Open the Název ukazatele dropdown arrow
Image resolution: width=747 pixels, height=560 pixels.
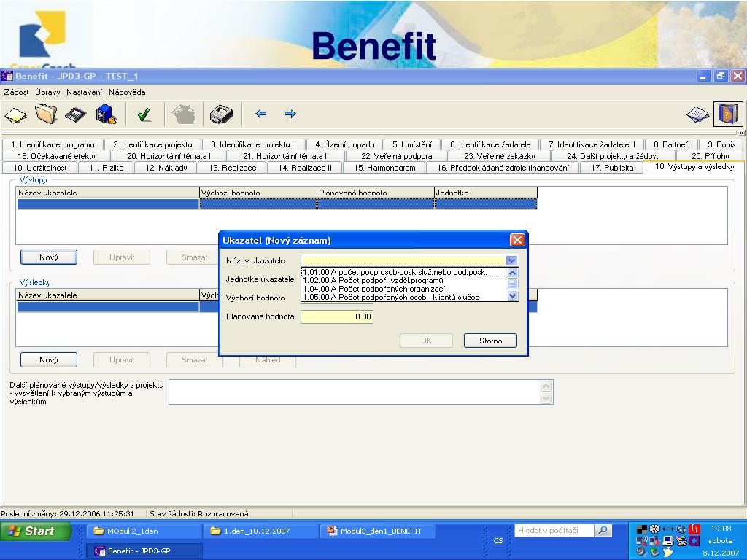point(511,260)
